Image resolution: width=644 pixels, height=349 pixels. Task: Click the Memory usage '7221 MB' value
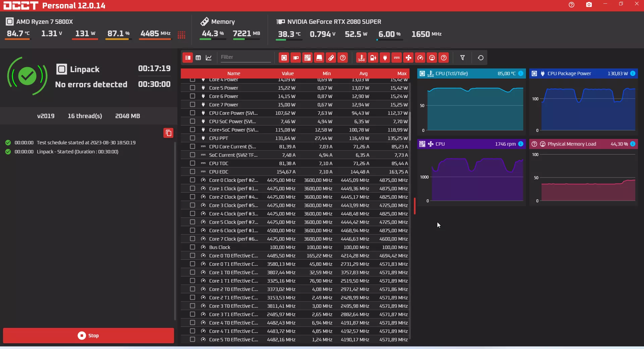247,34
